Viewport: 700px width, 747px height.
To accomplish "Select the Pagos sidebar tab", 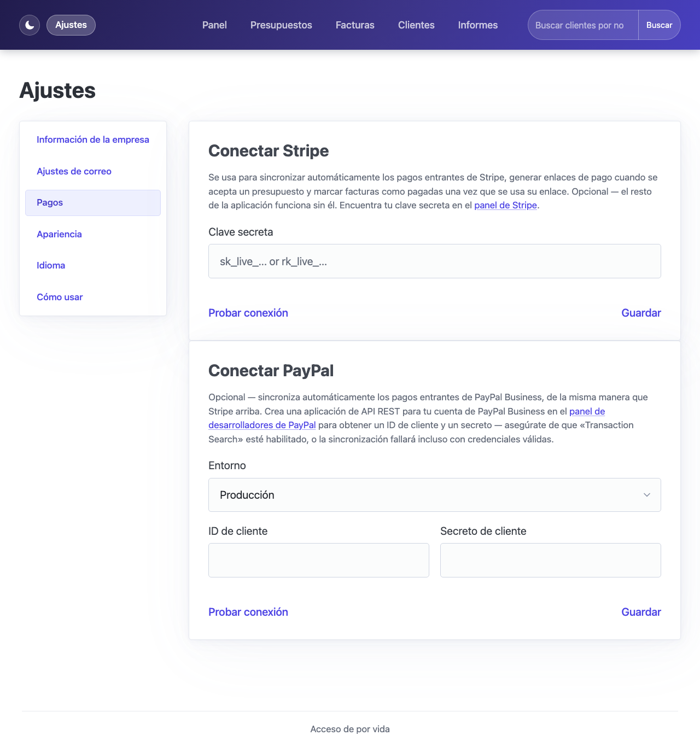I will pyautogui.click(x=93, y=203).
